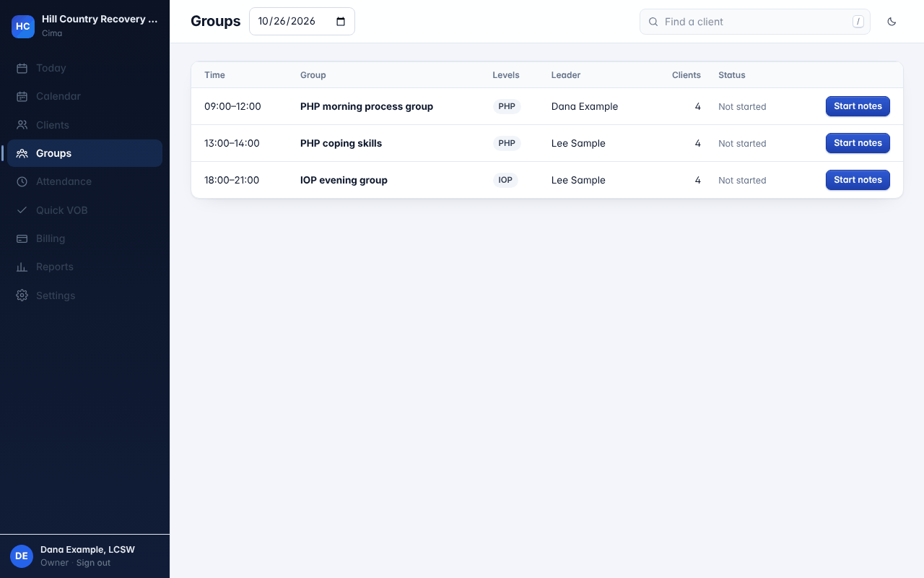This screenshot has height=578, width=924.
Task: Click the Quick VOB checkmark icon
Action: [x=22, y=210]
